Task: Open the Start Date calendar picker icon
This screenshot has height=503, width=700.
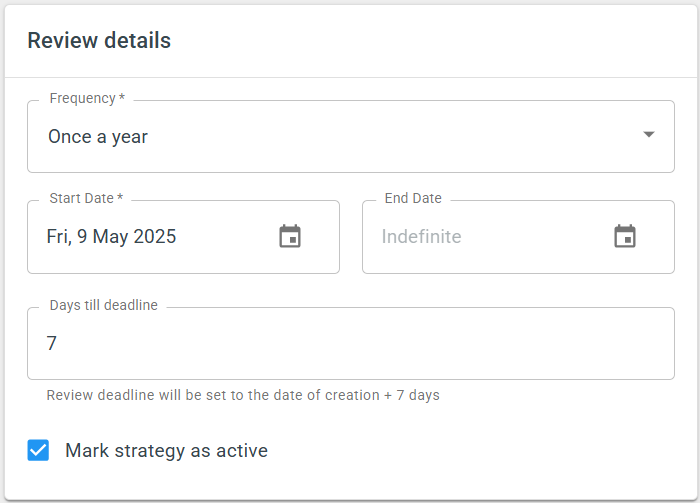Action: (290, 236)
